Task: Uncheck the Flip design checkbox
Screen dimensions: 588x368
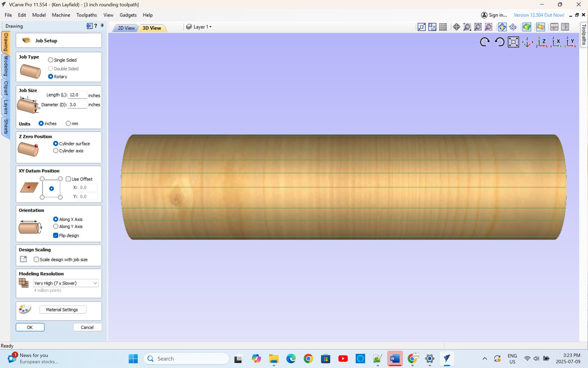Action: (56, 236)
